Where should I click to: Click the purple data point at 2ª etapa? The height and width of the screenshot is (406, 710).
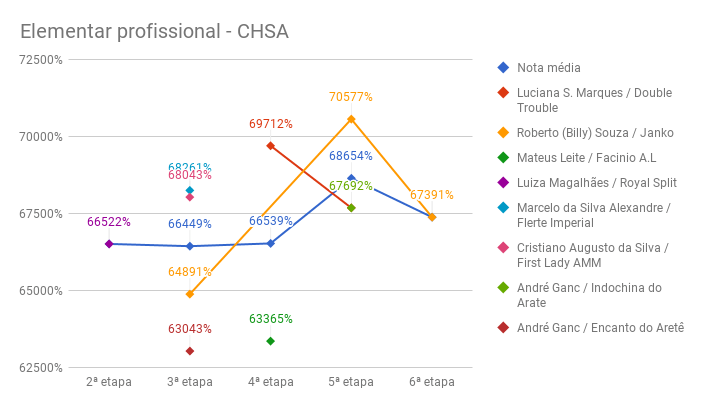tap(109, 244)
